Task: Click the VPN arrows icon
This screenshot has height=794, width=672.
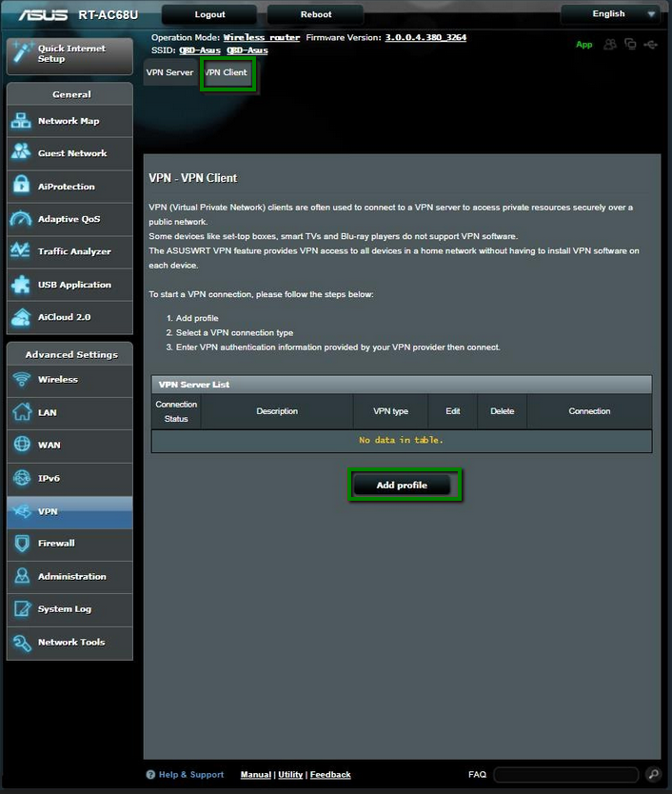Action: point(22,511)
